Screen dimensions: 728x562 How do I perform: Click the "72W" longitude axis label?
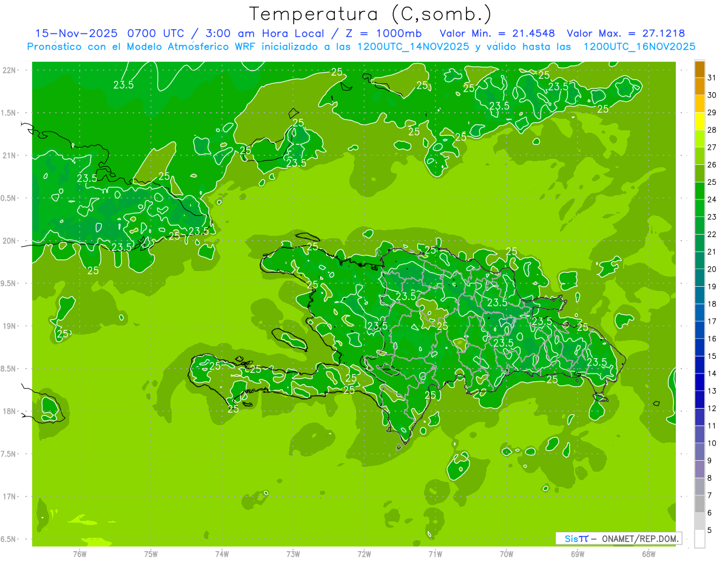[x=364, y=554]
